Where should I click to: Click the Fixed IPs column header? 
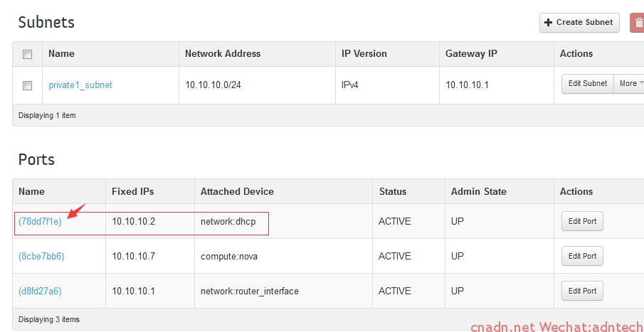click(x=132, y=192)
